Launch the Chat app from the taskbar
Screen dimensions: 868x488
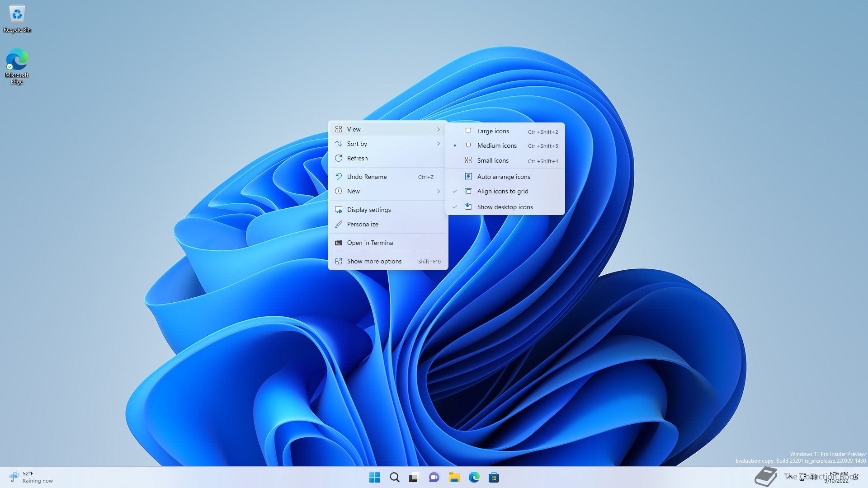[434, 478]
